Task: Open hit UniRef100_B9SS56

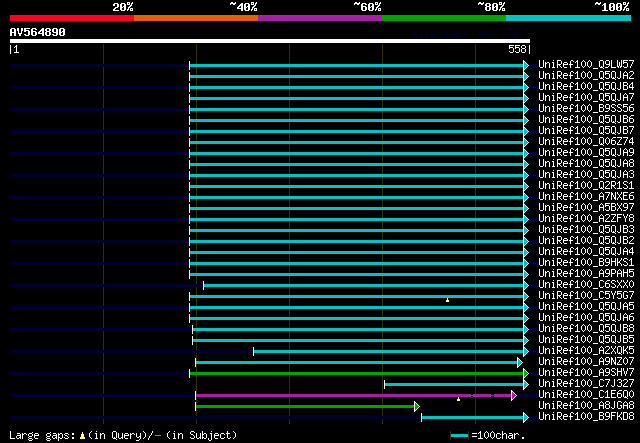Action: tap(586, 108)
